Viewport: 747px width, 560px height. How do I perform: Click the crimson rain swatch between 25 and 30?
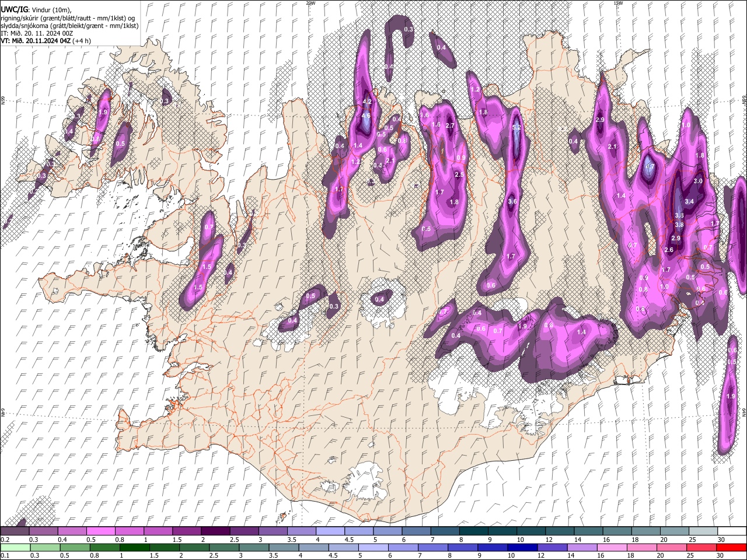coord(700,547)
